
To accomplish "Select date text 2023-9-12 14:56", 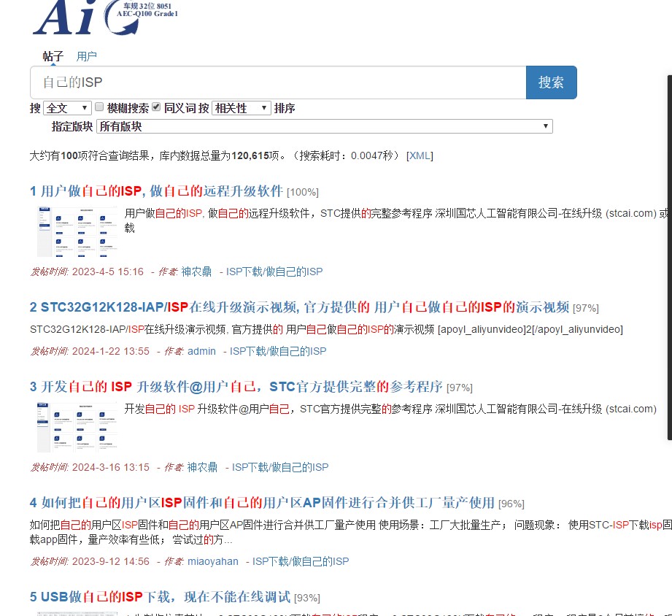I will tap(111, 561).
